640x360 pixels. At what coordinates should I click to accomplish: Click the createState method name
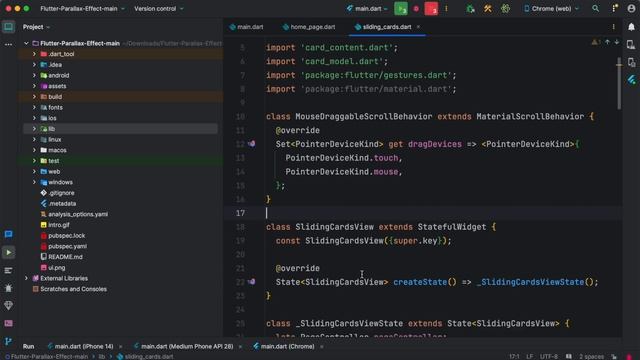point(420,282)
